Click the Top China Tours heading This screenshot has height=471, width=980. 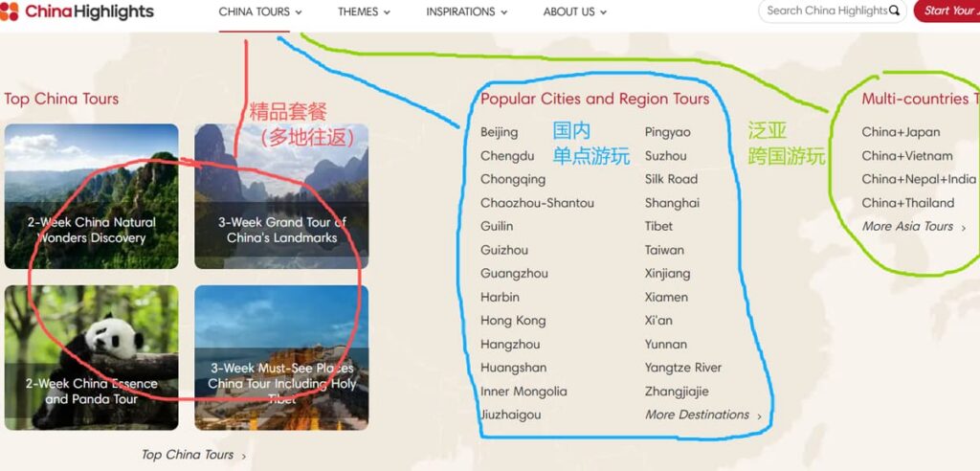[x=61, y=99]
